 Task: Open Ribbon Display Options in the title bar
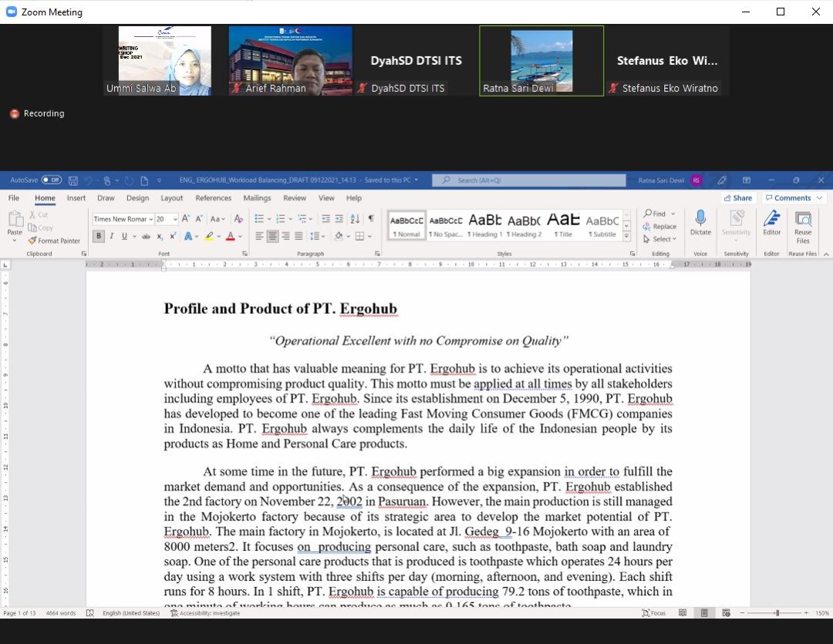746,180
